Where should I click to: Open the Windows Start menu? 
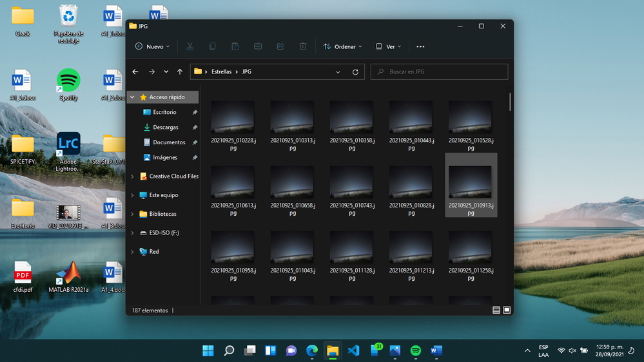coord(208,350)
